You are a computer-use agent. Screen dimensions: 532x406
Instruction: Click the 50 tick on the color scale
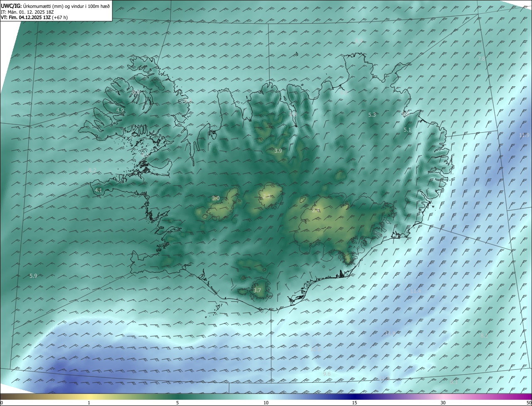pos(529,403)
